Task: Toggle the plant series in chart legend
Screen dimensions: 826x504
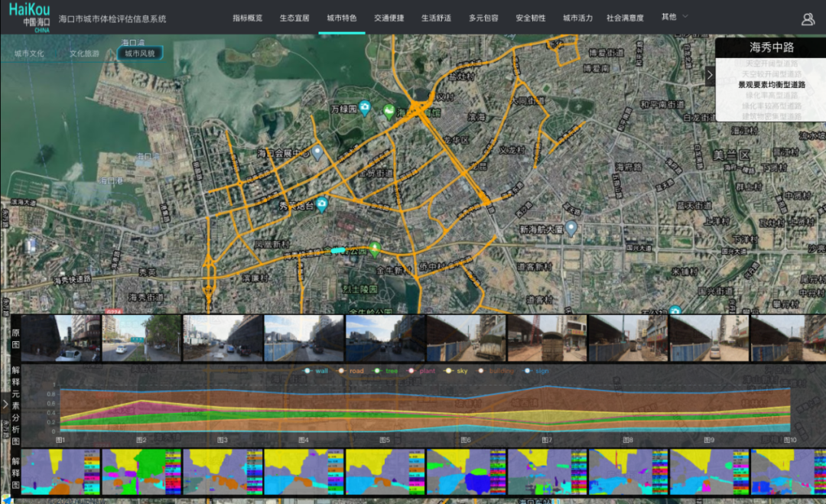Action: 421,371
